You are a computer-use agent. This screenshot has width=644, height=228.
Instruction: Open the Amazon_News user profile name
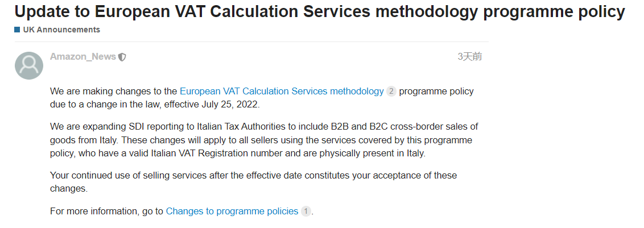pos(82,57)
